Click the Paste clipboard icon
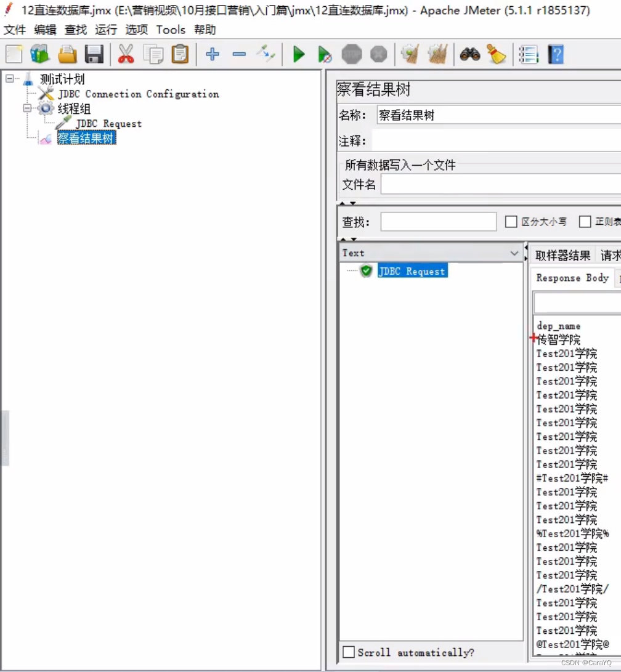Viewport: 621px width, 672px height. pyautogui.click(x=180, y=54)
